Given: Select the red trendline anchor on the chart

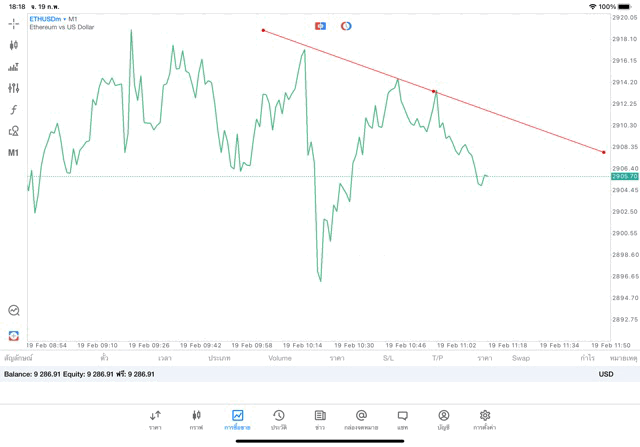Looking at the screenshot, I should click(x=434, y=92).
